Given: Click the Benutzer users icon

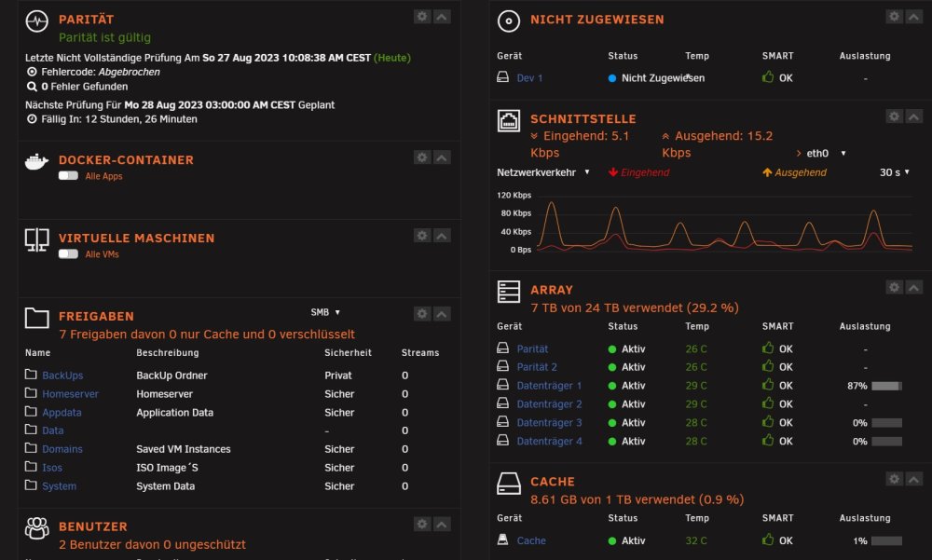Looking at the screenshot, I should (37, 528).
